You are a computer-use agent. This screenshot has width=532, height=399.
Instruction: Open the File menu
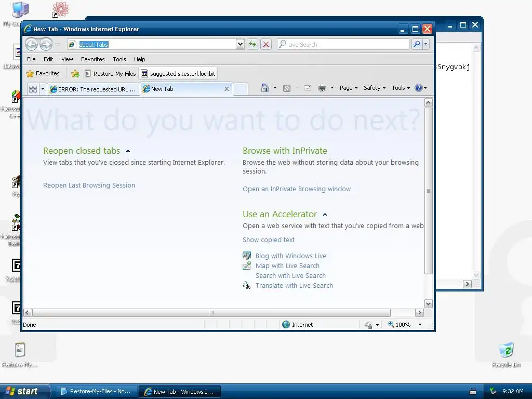coord(31,59)
